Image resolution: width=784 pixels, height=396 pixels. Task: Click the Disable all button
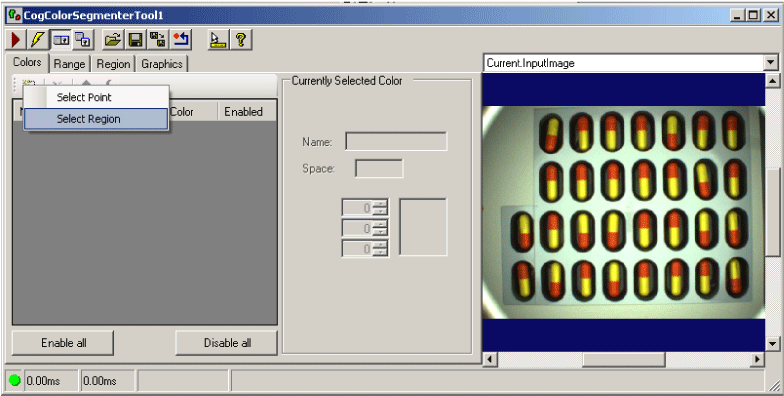click(227, 343)
